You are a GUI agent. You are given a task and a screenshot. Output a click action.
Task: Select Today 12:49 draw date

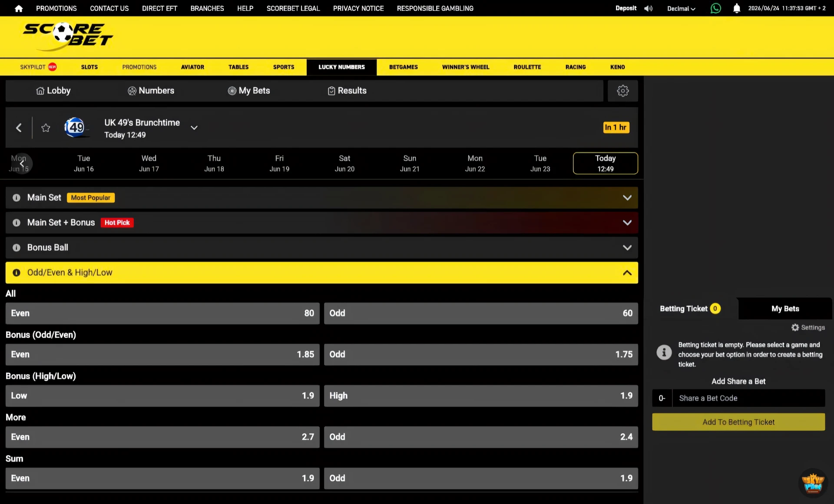click(x=605, y=163)
